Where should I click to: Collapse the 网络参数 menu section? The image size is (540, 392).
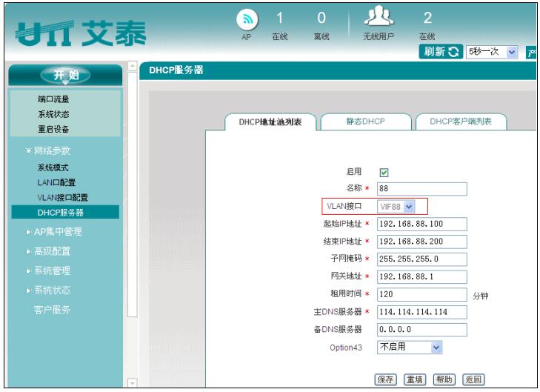[x=48, y=150]
